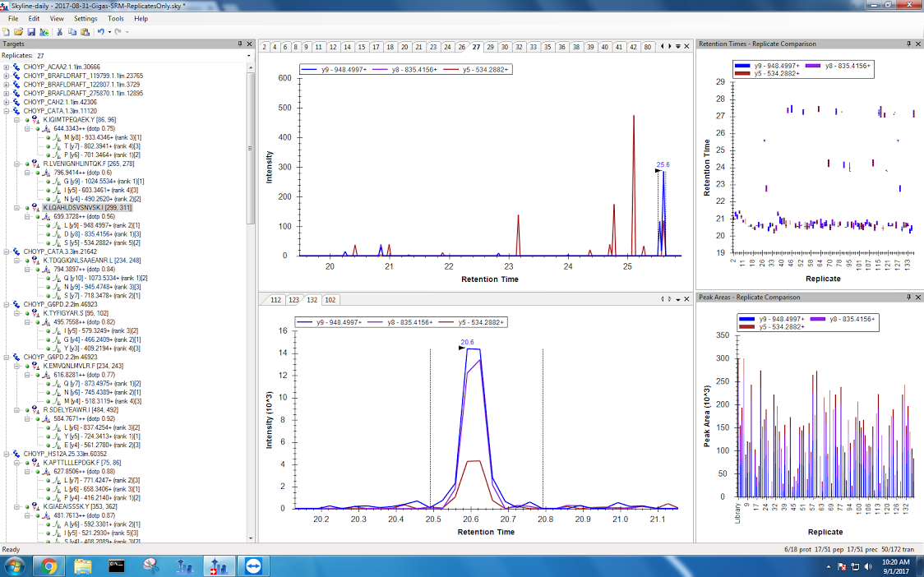Viewport: 924px width, 577px height.
Task: Click the Import Results toolbar icon
Action: 43,31
